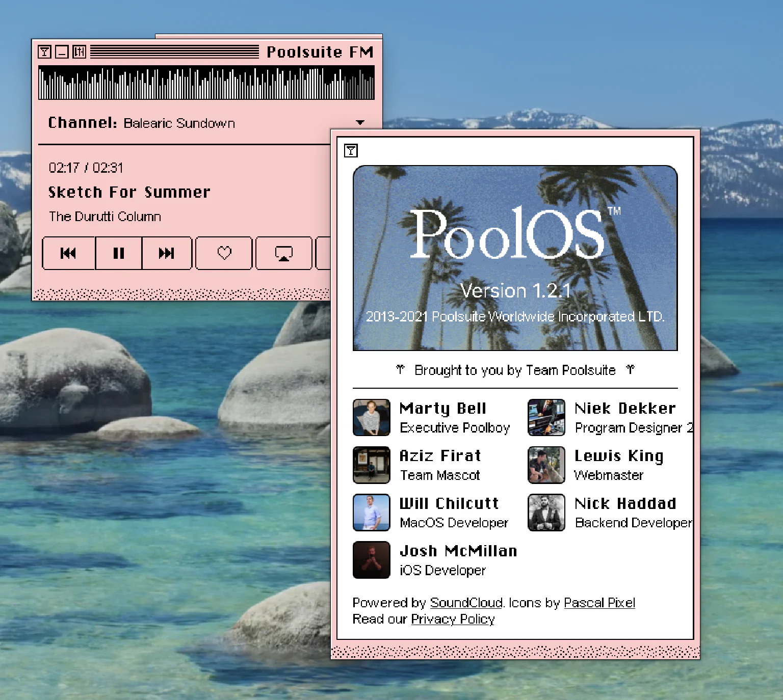The image size is (783, 700).
Task: Click the name Will Chilcutt
Action: 449,503
